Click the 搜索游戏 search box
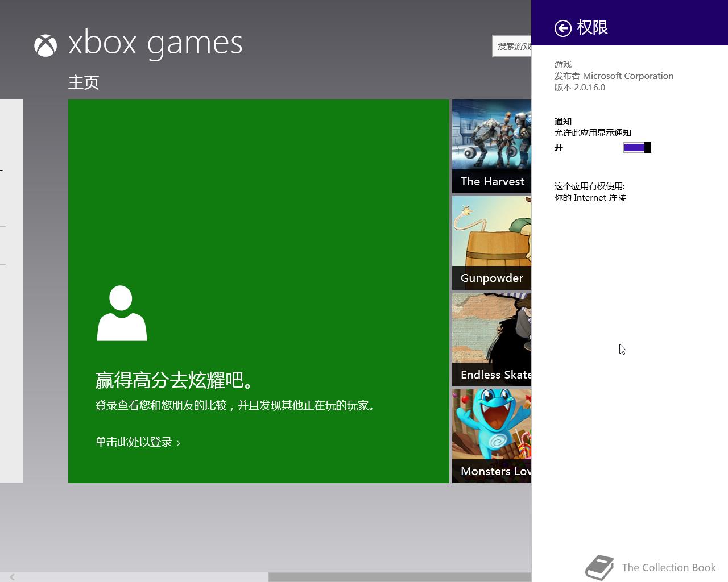The image size is (728, 582). (512, 46)
